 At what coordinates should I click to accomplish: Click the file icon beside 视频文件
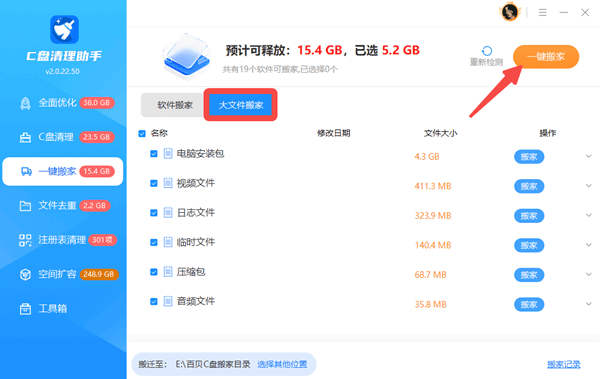click(168, 183)
